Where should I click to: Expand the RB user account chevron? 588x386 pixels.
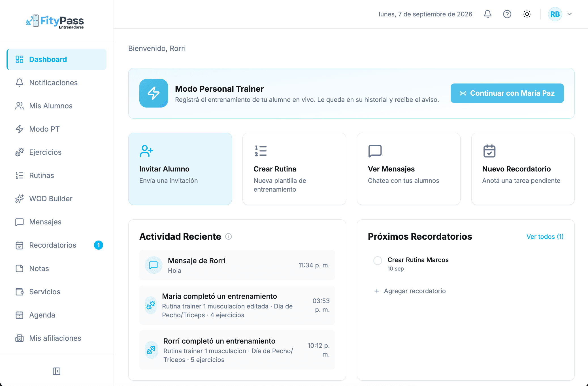pyautogui.click(x=570, y=14)
